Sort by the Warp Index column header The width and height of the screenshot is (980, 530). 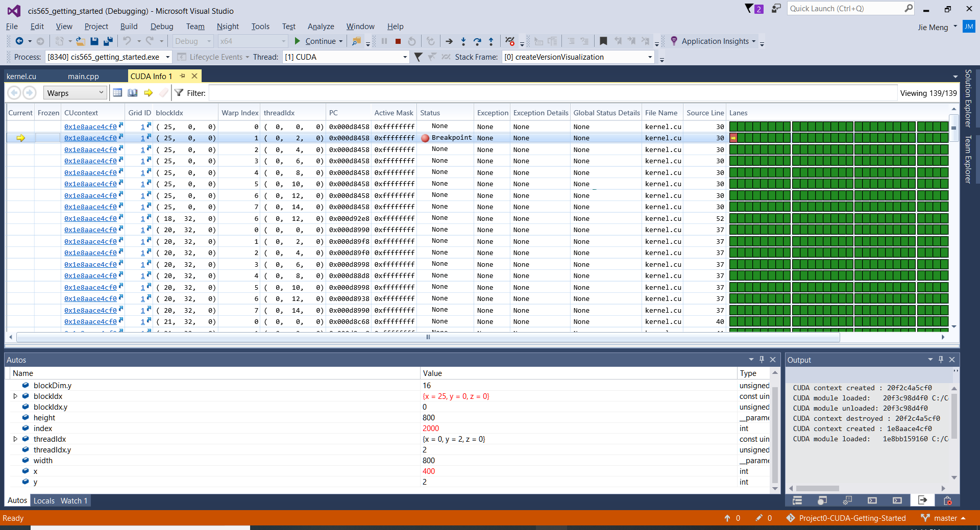pos(239,113)
